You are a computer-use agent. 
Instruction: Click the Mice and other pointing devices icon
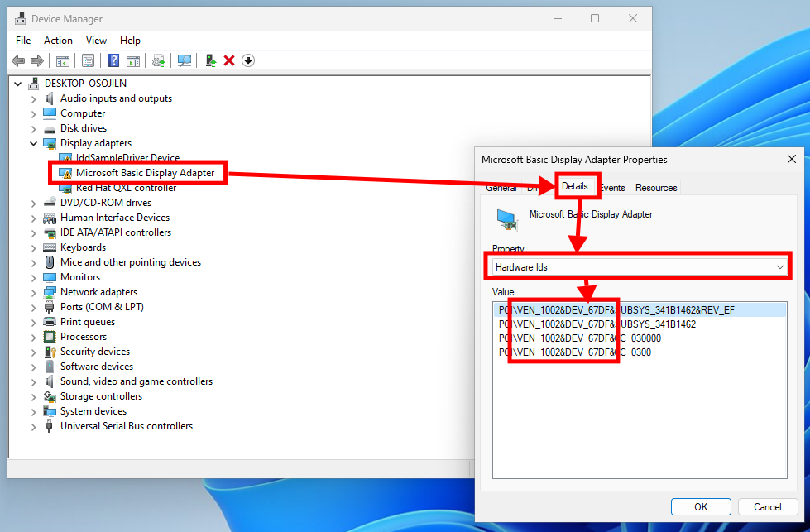(50, 262)
